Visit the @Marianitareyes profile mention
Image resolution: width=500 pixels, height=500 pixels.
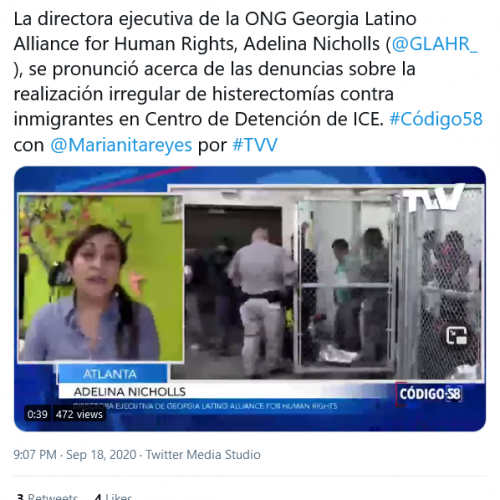point(121,145)
